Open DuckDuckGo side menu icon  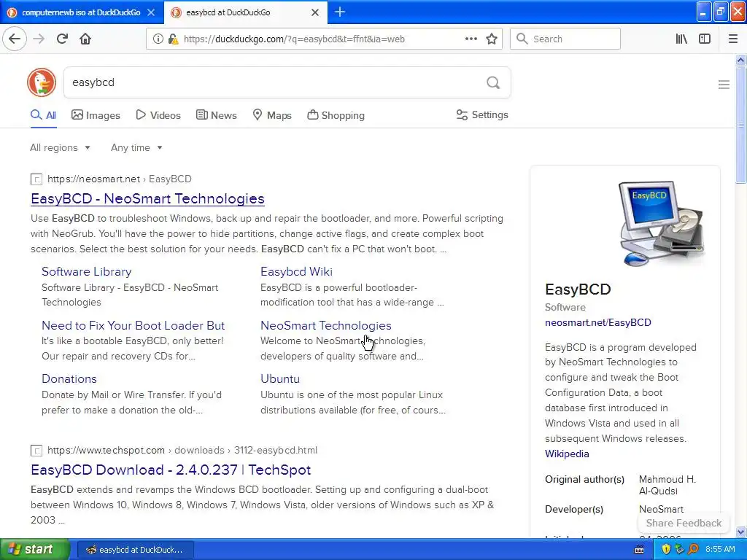click(x=724, y=85)
